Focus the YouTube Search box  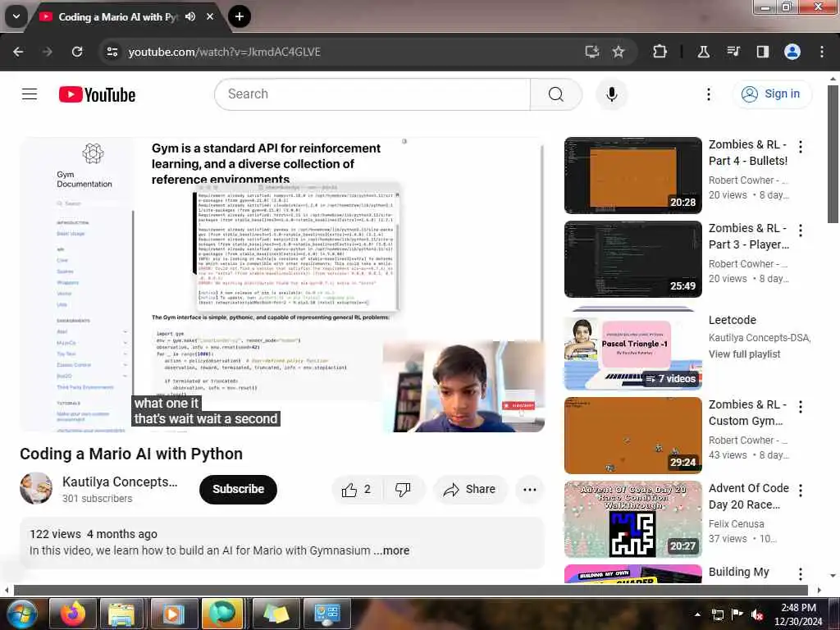[372, 94]
